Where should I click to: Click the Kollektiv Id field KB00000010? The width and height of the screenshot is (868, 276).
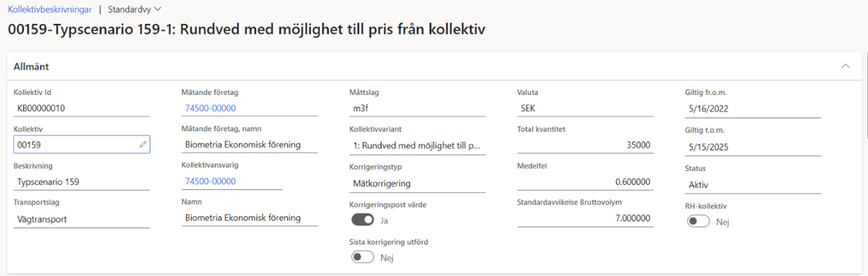pyautogui.click(x=82, y=108)
